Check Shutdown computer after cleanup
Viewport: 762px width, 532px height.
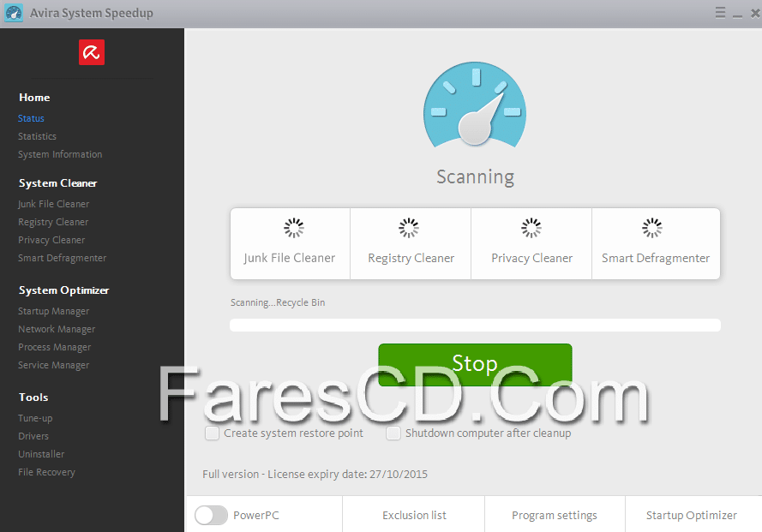[393, 433]
